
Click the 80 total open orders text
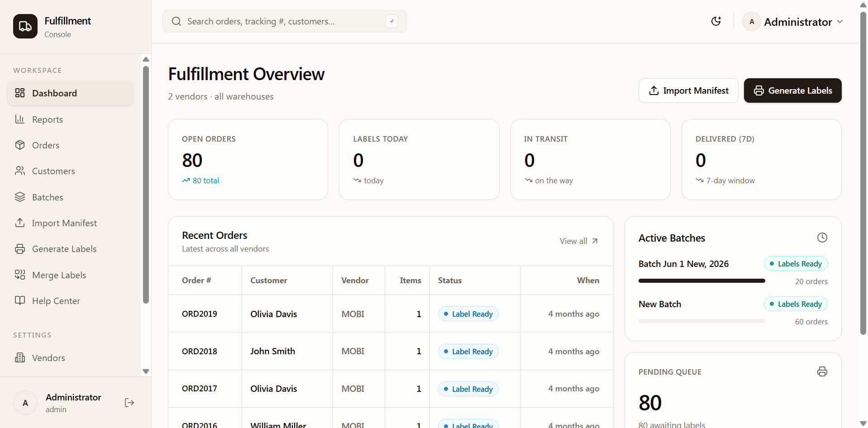tap(206, 181)
